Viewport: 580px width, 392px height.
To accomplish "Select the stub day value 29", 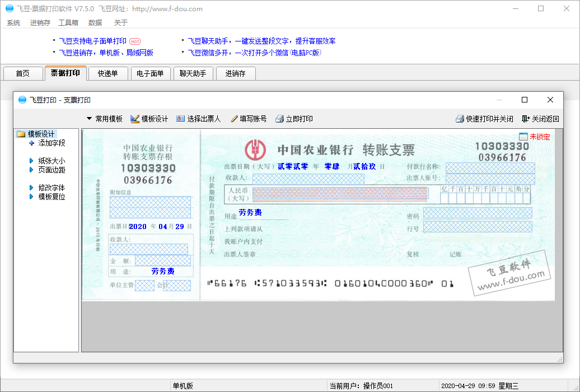I will (180, 227).
